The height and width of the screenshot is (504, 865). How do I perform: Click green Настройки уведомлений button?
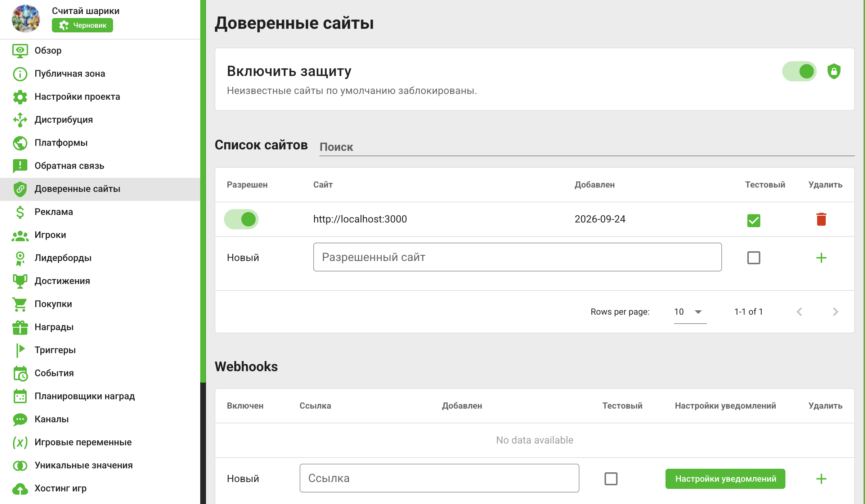click(x=725, y=479)
